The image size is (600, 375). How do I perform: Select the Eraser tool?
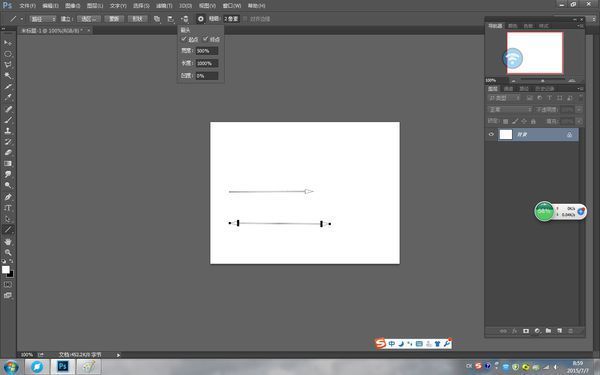(x=8, y=152)
